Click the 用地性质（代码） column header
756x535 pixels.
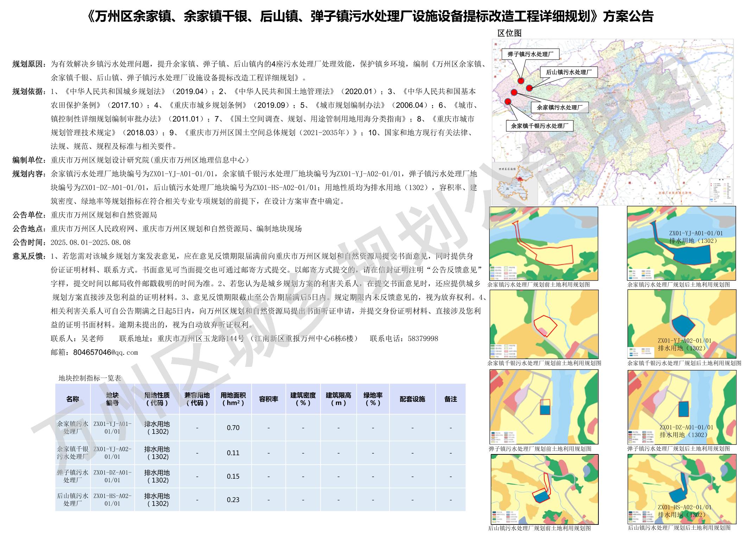pos(157,399)
